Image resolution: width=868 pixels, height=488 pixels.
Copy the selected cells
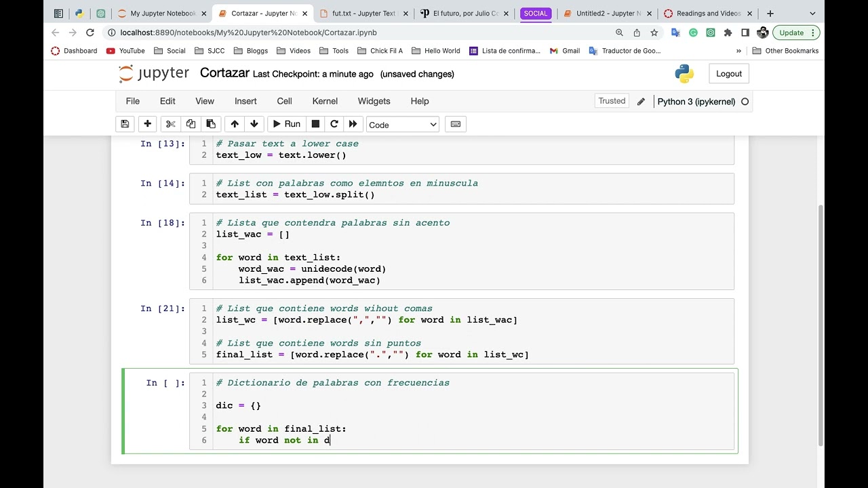tap(191, 124)
